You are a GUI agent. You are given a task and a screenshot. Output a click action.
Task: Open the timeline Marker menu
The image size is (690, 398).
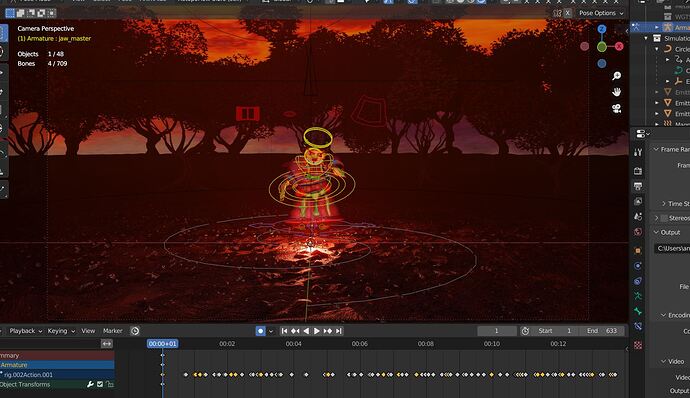tap(113, 331)
